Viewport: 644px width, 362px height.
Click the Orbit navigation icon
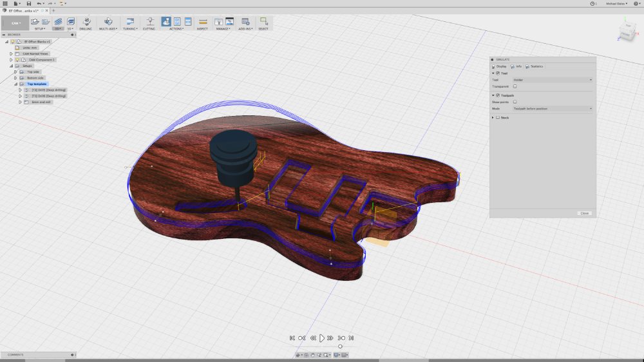[298, 355]
